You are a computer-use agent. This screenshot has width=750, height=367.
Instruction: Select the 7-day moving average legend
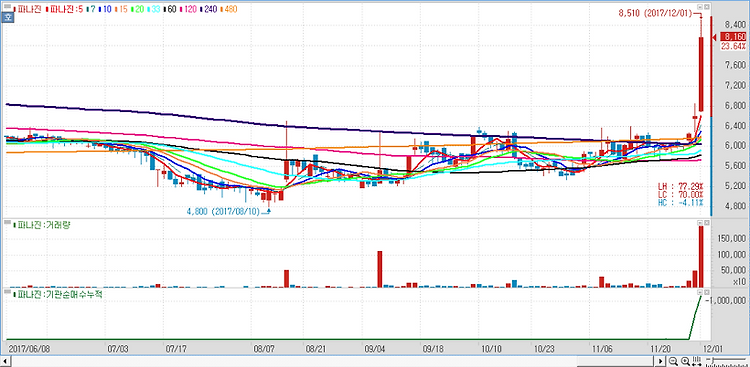(x=93, y=9)
